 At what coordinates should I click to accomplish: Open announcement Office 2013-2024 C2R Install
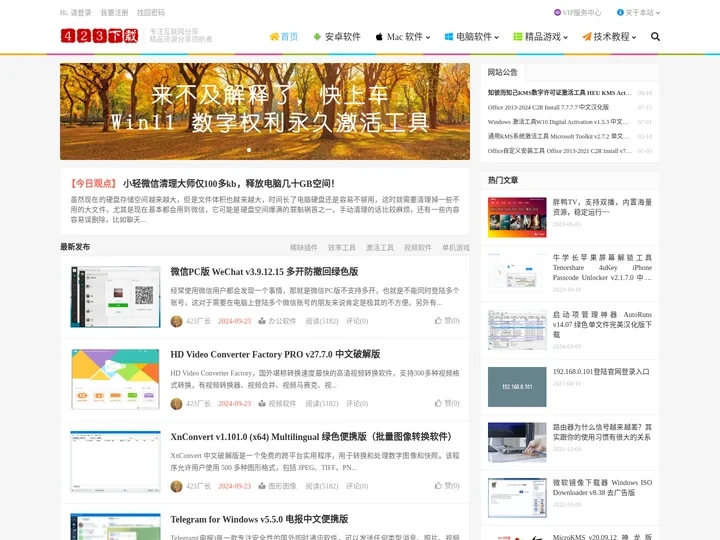[x=548, y=107]
